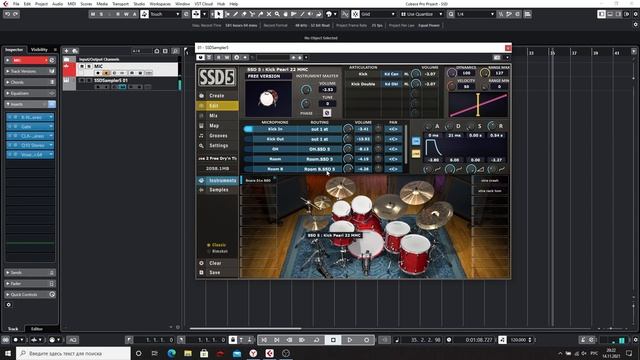Mute the SSDSampler5 01 track
The height and width of the screenshot is (360, 640).
(x=82, y=80)
